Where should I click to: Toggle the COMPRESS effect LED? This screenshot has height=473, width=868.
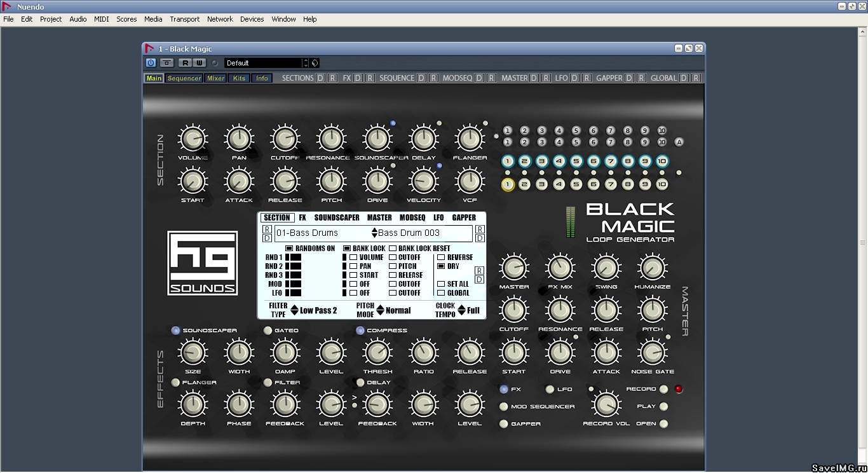pyautogui.click(x=360, y=331)
